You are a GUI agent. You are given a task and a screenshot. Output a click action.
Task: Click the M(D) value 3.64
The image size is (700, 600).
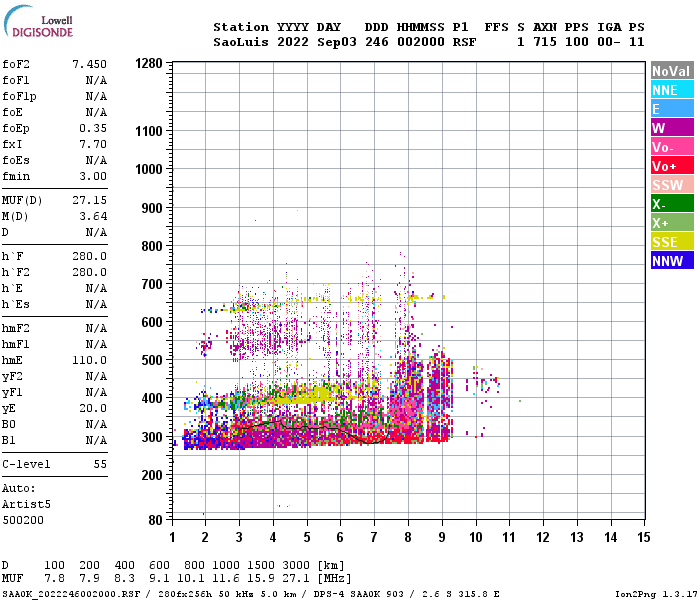[93, 216]
